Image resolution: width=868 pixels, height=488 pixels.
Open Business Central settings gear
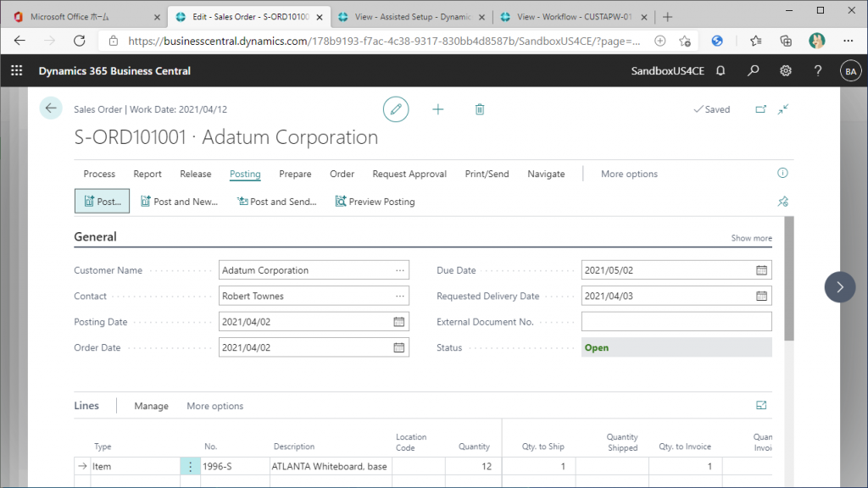(786, 71)
